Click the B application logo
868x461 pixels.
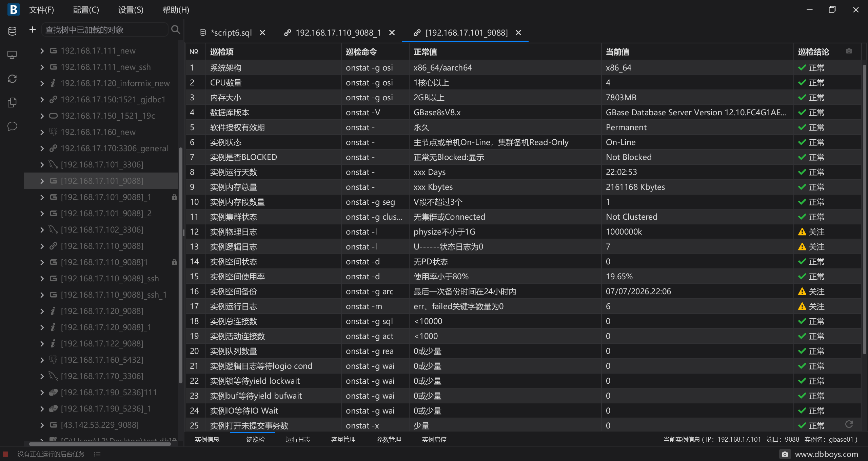click(14, 9)
